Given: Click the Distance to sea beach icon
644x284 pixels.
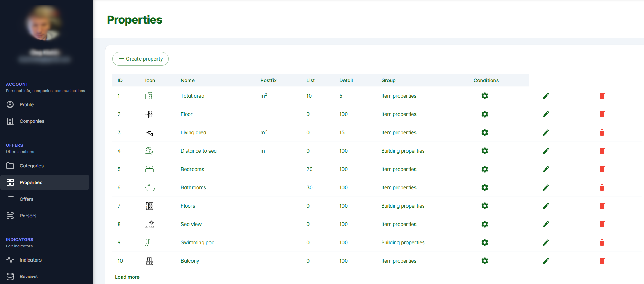Looking at the screenshot, I should [x=150, y=151].
